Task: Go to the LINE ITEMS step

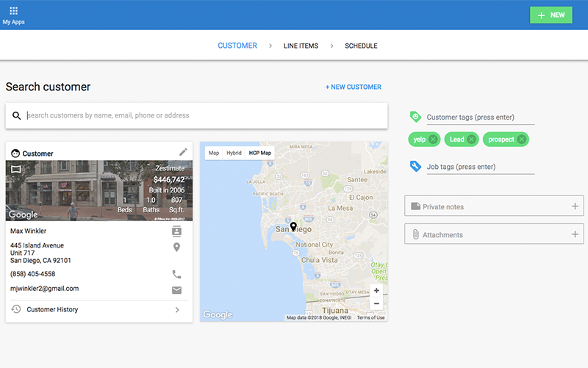Action: pyautogui.click(x=301, y=46)
